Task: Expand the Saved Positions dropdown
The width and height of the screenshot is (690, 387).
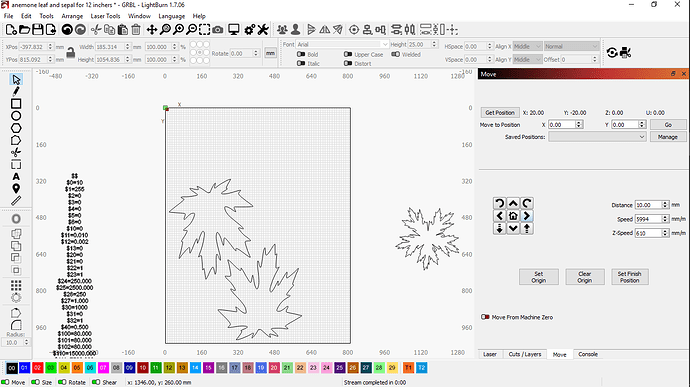Action: [x=597, y=137]
